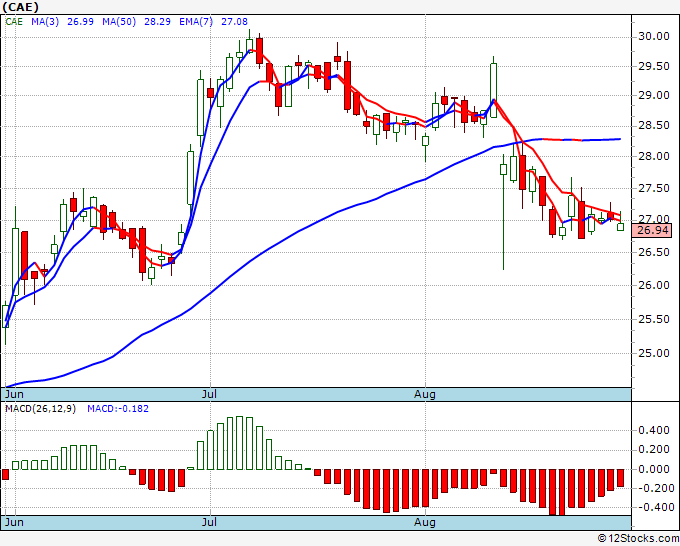Click the 26.00 price axis label

[x=654, y=285]
